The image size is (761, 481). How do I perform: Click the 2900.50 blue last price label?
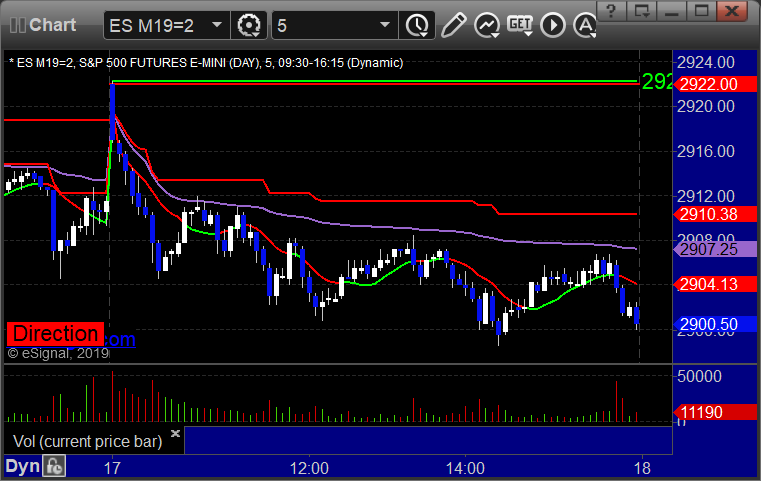click(715, 324)
